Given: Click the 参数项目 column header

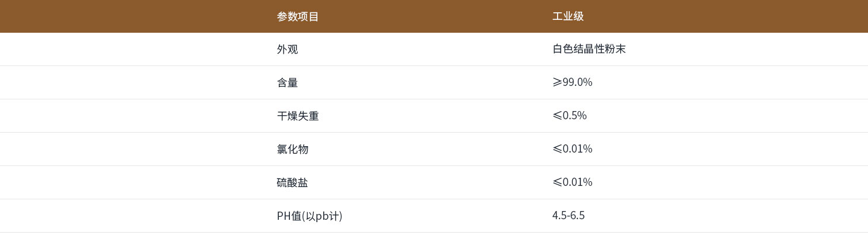Looking at the screenshot, I should [x=298, y=16].
